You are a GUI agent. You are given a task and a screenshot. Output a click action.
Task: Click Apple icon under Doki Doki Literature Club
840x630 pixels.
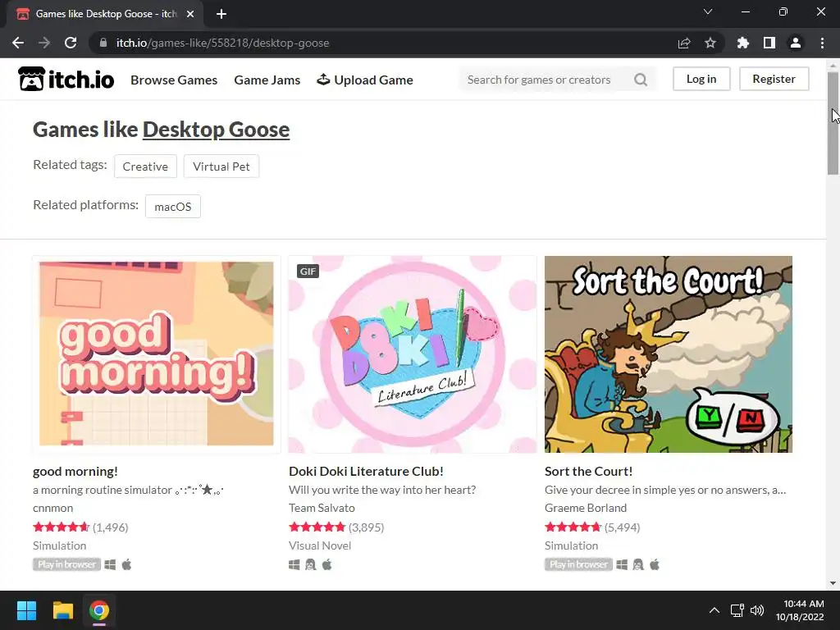click(x=327, y=564)
